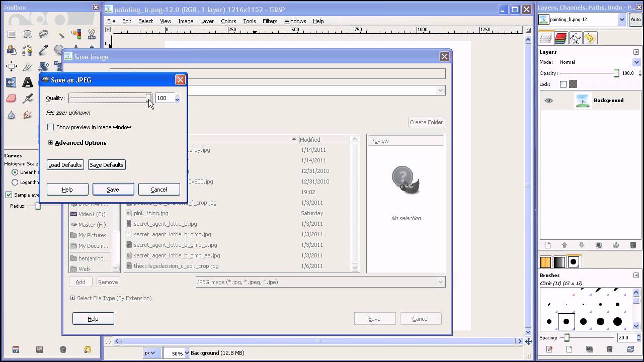Toggle the alpha lock in Layers panel
Screen dimensions: 644x362
(x=573, y=84)
